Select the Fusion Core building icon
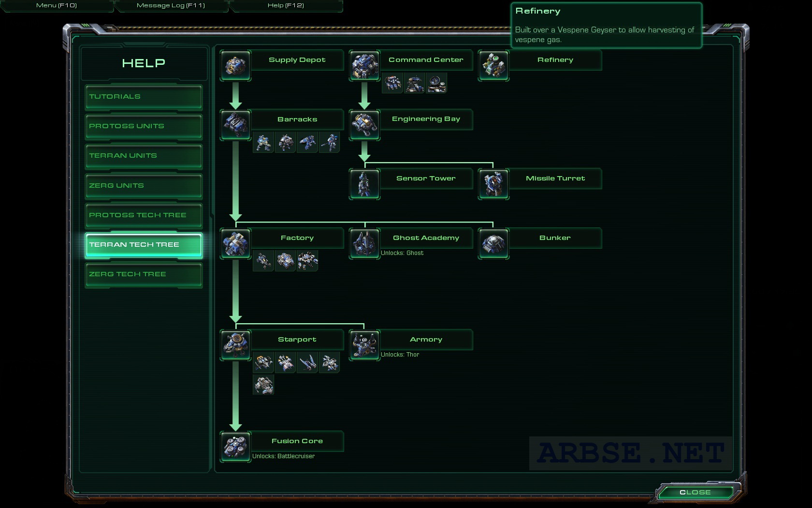 235,447
